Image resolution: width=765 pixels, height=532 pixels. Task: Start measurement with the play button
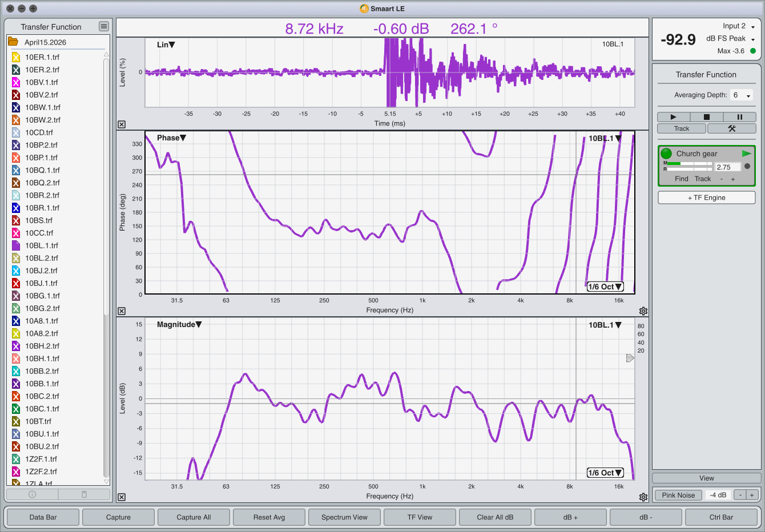point(673,117)
